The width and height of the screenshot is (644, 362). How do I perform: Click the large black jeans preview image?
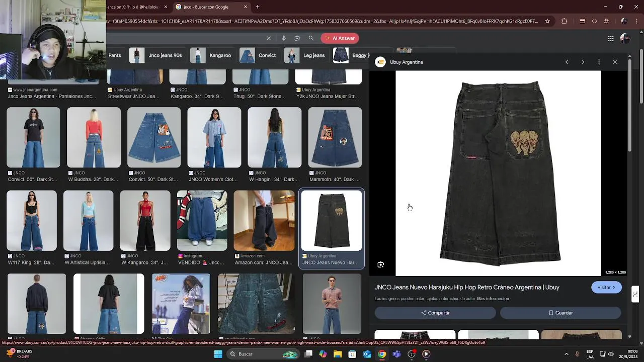pos(498,173)
